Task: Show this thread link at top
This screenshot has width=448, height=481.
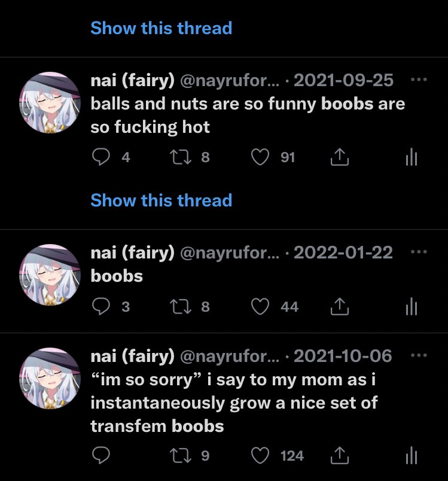Action: click(161, 28)
